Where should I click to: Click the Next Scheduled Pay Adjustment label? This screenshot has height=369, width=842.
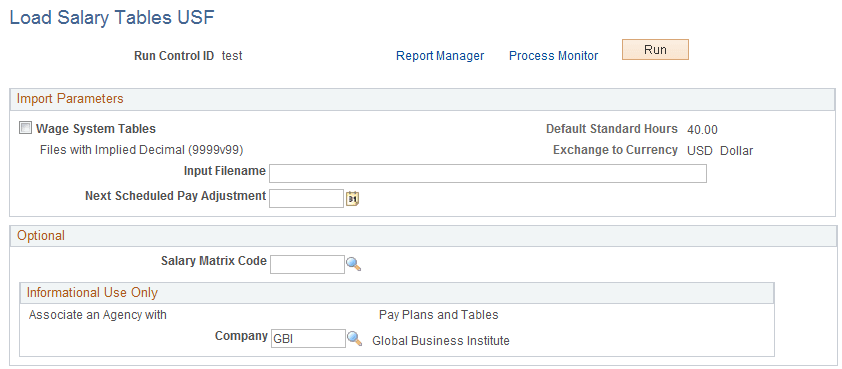click(176, 196)
